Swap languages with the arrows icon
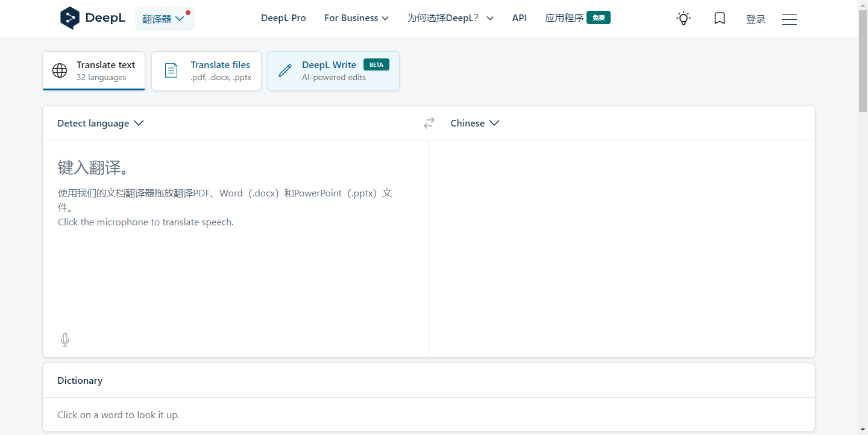This screenshot has height=435, width=868. [x=429, y=123]
